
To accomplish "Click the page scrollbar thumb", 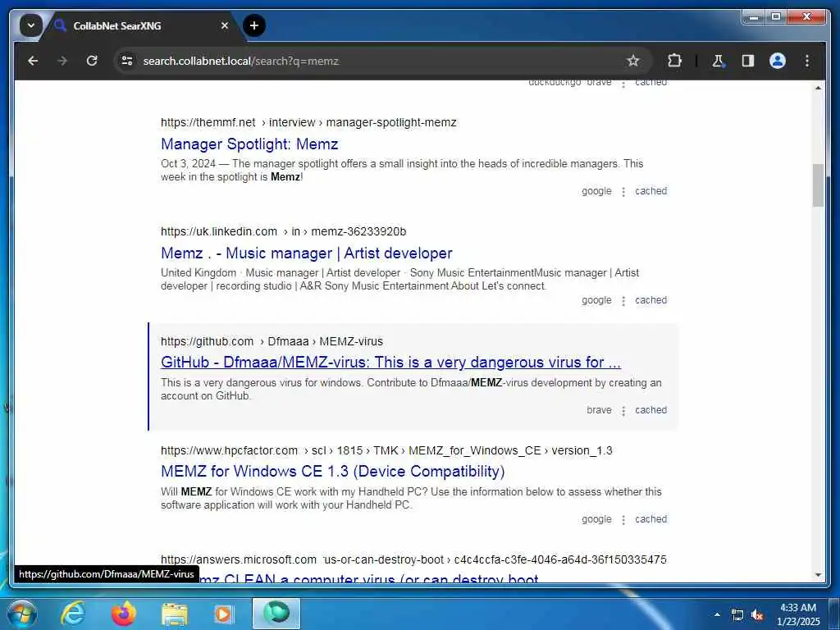I will pos(818,185).
